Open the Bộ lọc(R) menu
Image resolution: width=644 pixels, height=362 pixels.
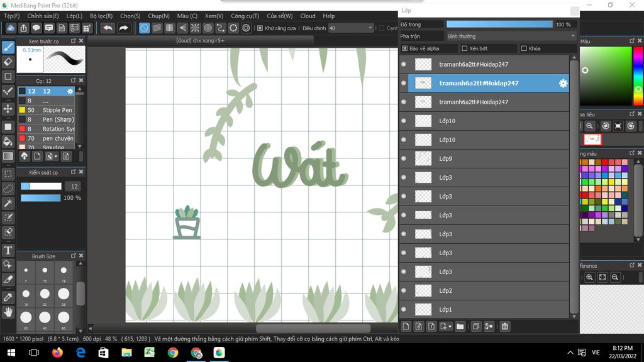(x=101, y=16)
